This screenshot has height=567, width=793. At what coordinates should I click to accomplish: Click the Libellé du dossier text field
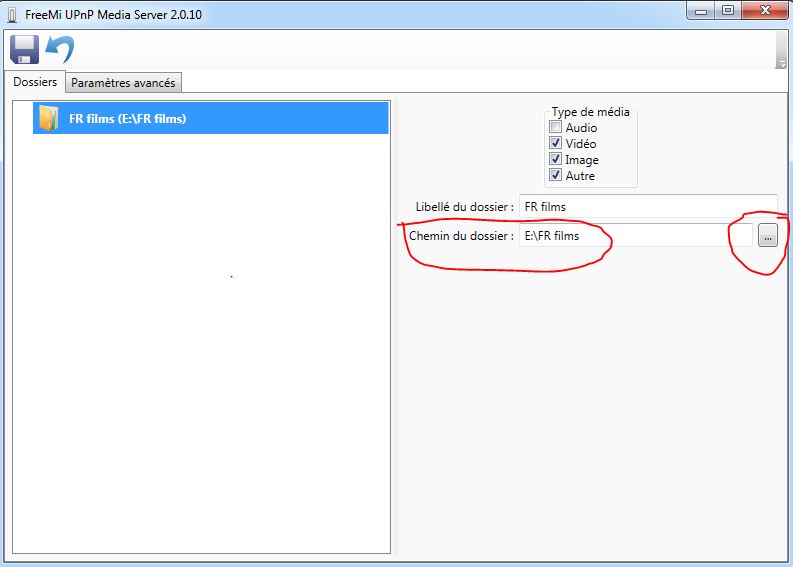(x=647, y=206)
